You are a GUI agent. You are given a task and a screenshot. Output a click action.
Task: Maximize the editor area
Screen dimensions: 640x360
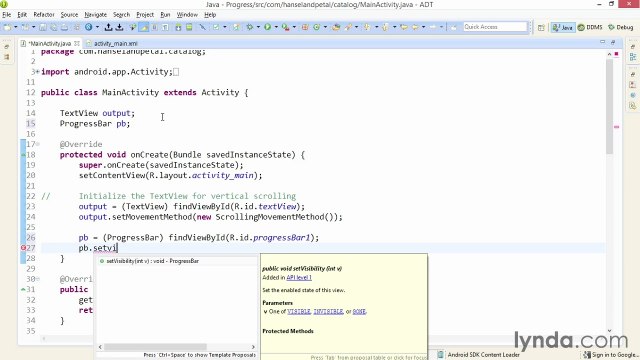pos(613,42)
